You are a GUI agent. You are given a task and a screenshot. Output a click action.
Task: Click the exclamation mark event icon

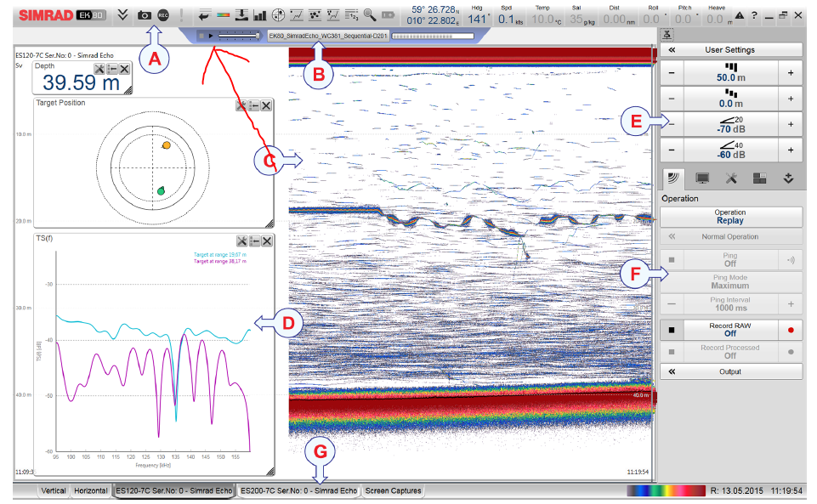181,15
